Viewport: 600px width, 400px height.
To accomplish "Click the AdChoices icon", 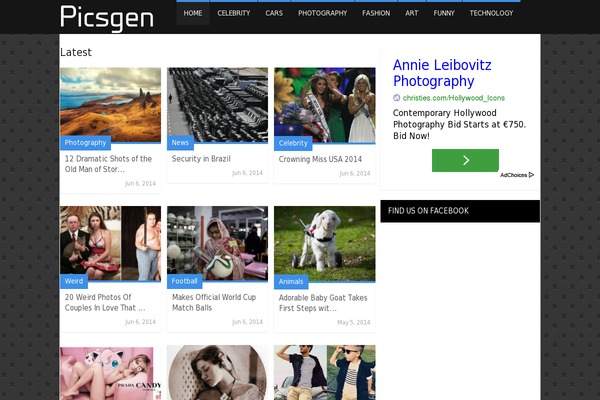I will (531, 175).
